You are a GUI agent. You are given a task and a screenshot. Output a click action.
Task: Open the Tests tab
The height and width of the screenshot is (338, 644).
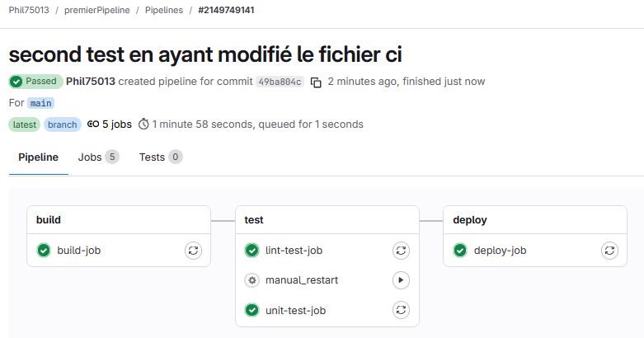[160, 157]
